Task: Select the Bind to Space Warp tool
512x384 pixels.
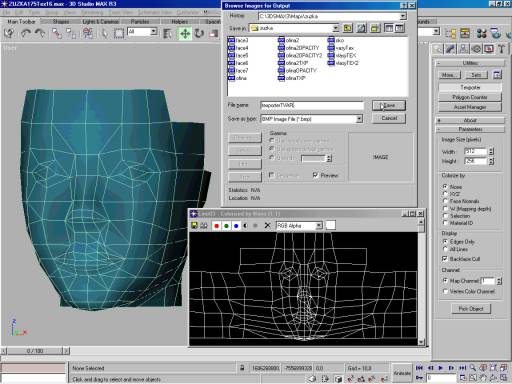Action: coord(88,33)
